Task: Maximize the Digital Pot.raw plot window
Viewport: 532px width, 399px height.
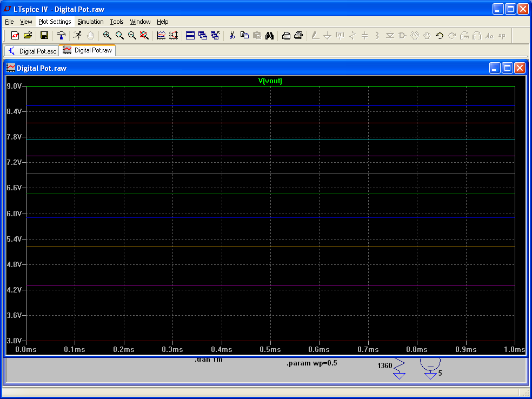Action: [507, 68]
